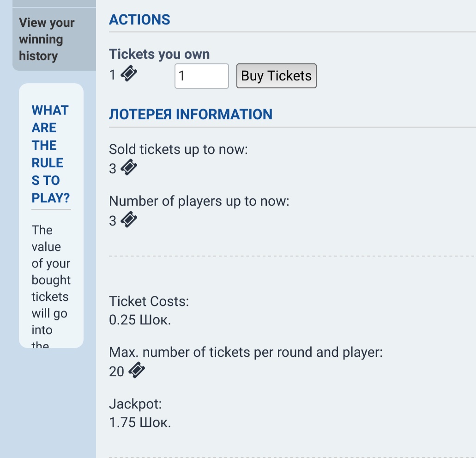Click the Sold tickets up to now label
This screenshot has height=458, width=476.
coord(178,149)
